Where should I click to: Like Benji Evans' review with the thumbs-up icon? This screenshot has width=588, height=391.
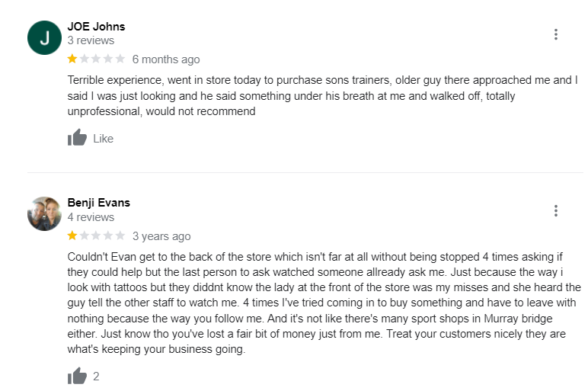tap(77, 376)
